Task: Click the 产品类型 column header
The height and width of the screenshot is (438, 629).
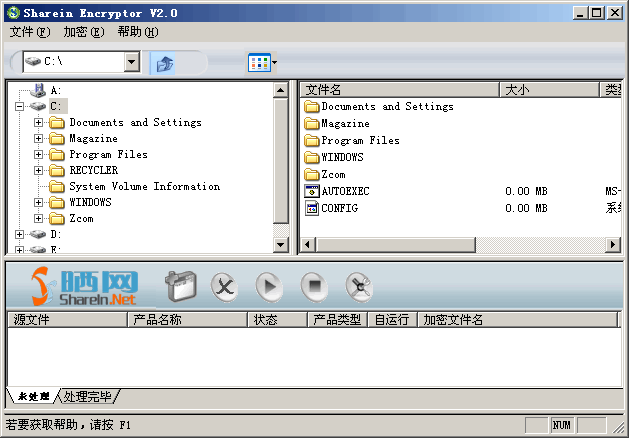Action: click(338, 320)
